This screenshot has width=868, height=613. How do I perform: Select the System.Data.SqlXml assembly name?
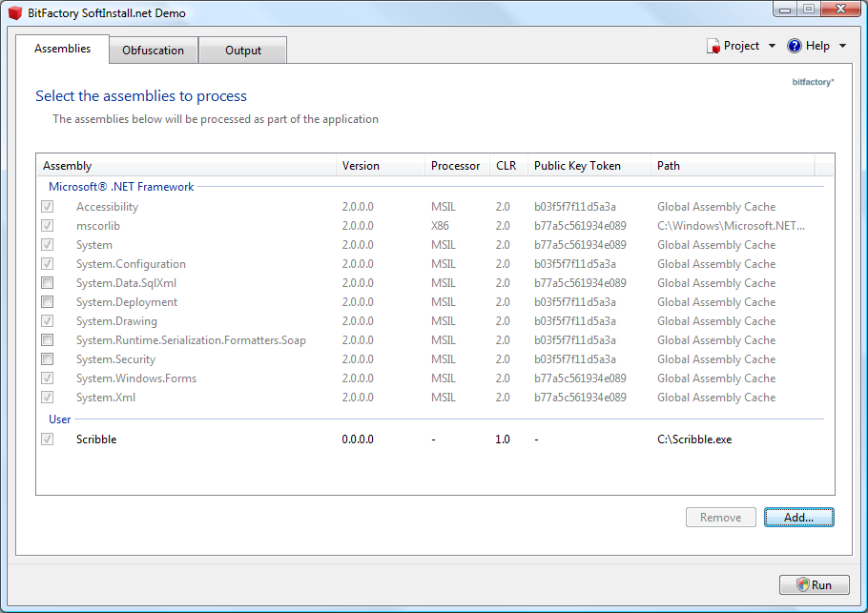(126, 283)
